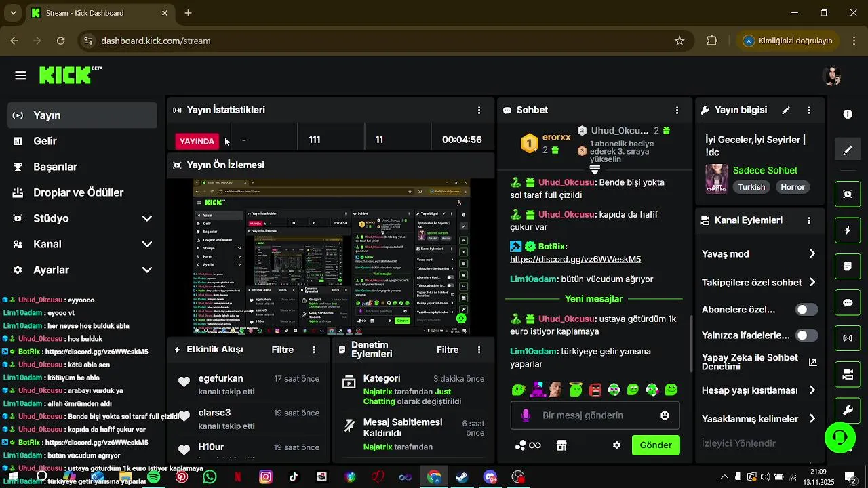868x488 pixels.
Task: Open Steam from the taskbar
Action: click(x=462, y=477)
